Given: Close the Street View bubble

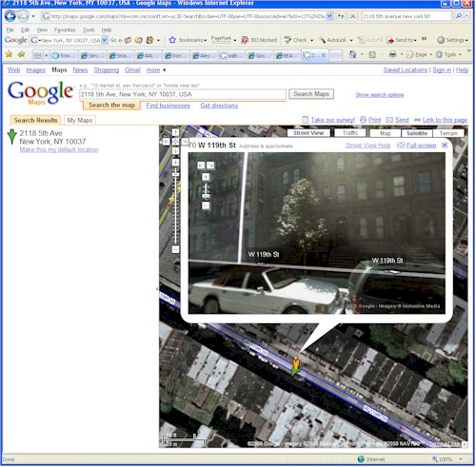Looking at the screenshot, I should (x=445, y=145).
